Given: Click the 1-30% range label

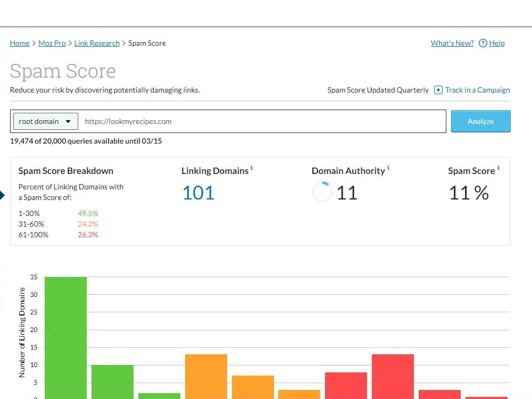Looking at the screenshot, I should pyautogui.click(x=29, y=213).
